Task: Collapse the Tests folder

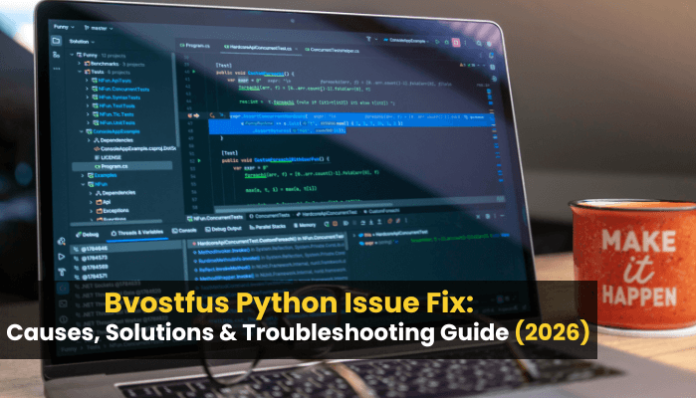Action: [80, 71]
